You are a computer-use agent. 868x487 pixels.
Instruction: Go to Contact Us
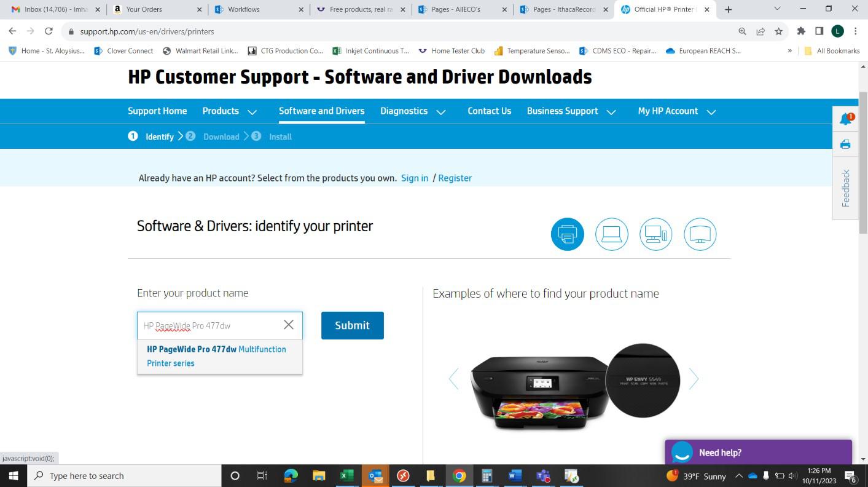490,111
